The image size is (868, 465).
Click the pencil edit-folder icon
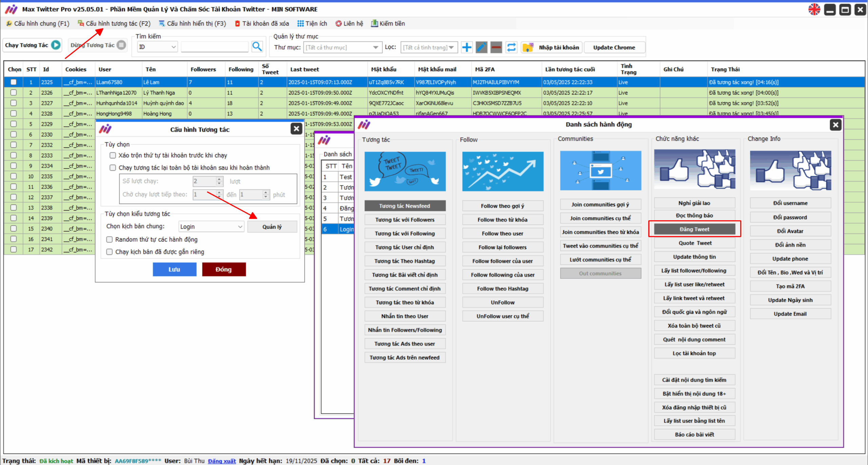coord(481,47)
